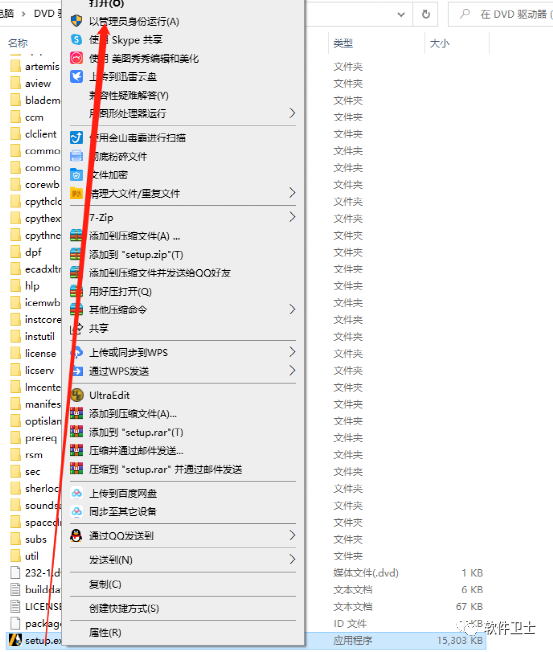This screenshot has height=652, width=553.
Task: Click the haozip open archive icon
Action: 77,291
